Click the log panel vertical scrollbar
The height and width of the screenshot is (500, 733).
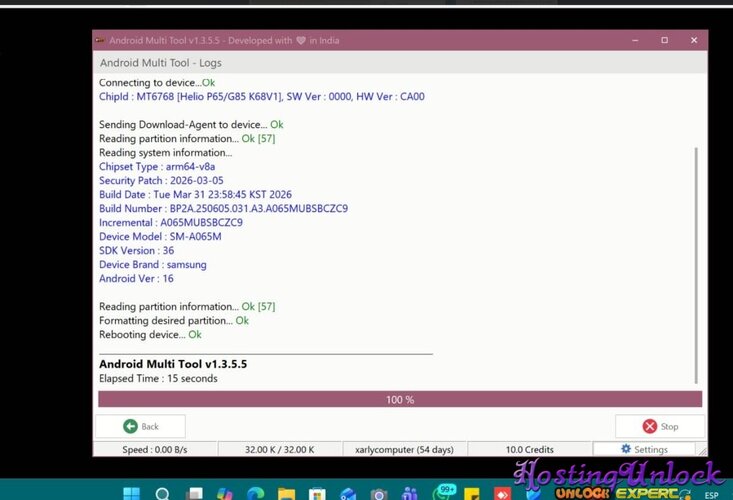point(696,265)
